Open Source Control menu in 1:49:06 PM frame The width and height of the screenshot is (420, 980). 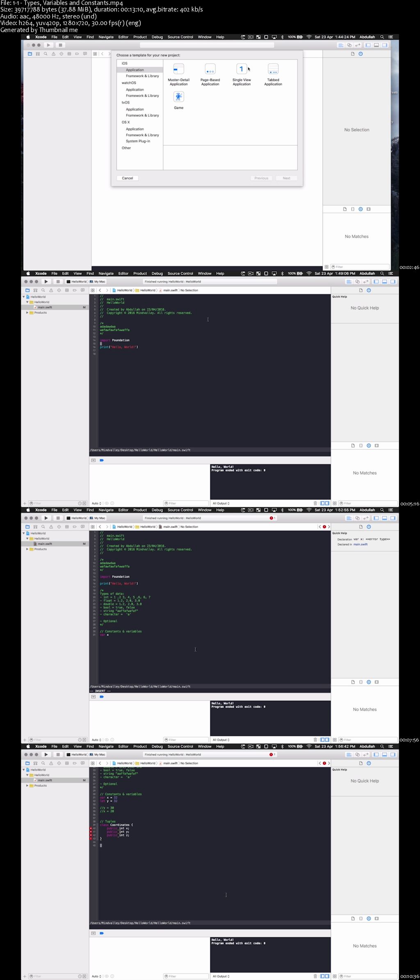[180, 273]
